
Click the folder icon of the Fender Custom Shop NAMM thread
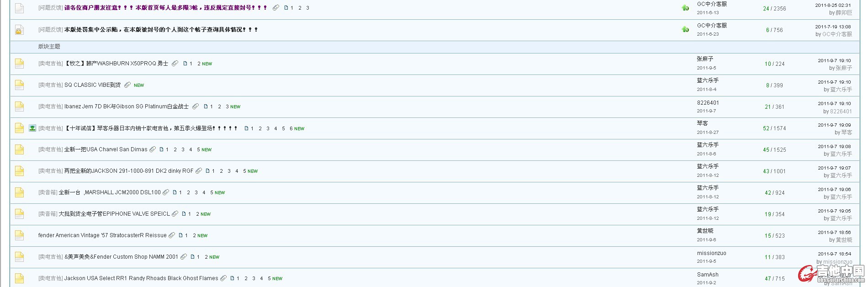pyautogui.click(x=19, y=257)
